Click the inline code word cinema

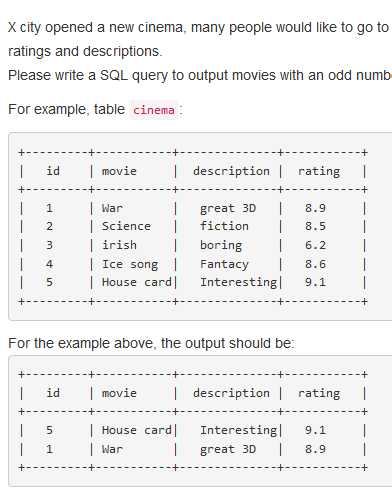click(x=154, y=110)
